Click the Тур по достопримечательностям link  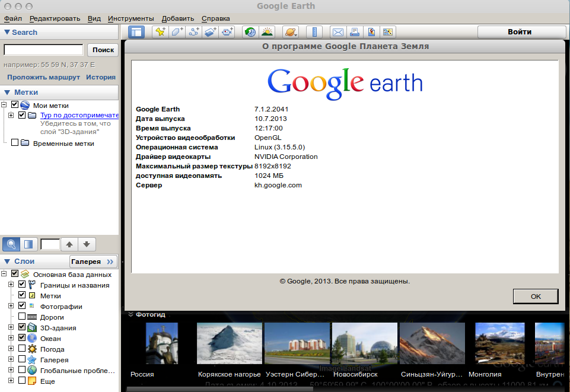(79, 115)
